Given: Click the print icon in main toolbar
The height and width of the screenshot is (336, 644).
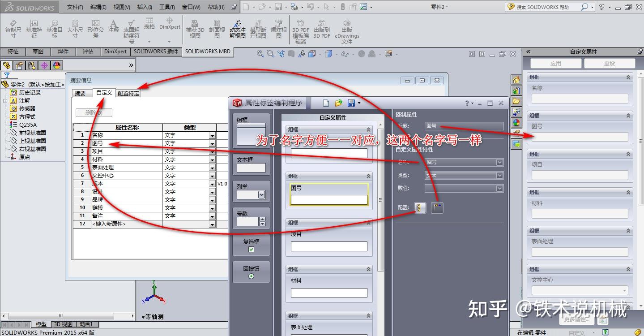Looking at the screenshot, I should (x=294, y=7).
